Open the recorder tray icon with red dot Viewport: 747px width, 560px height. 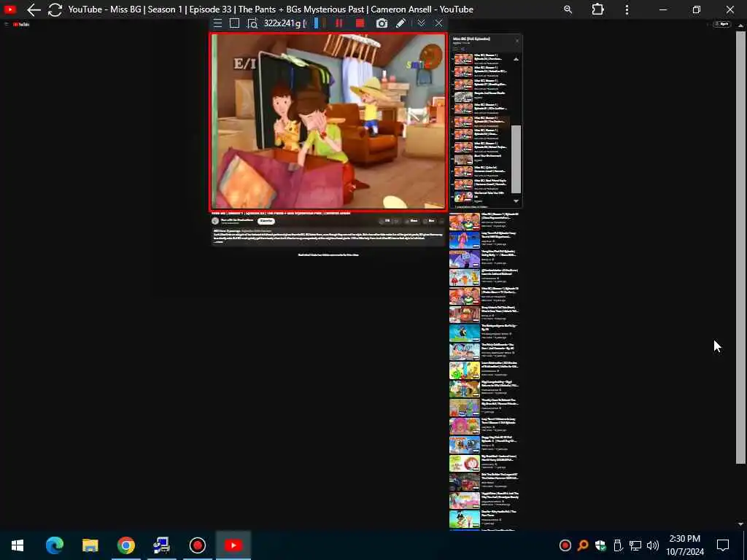[x=565, y=545]
